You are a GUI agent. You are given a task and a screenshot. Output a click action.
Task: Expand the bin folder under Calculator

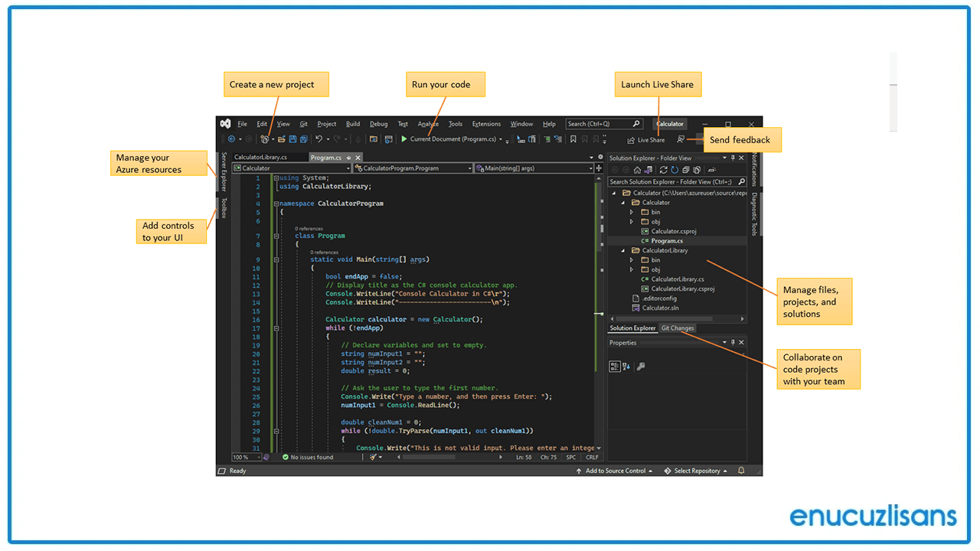[632, 212]
